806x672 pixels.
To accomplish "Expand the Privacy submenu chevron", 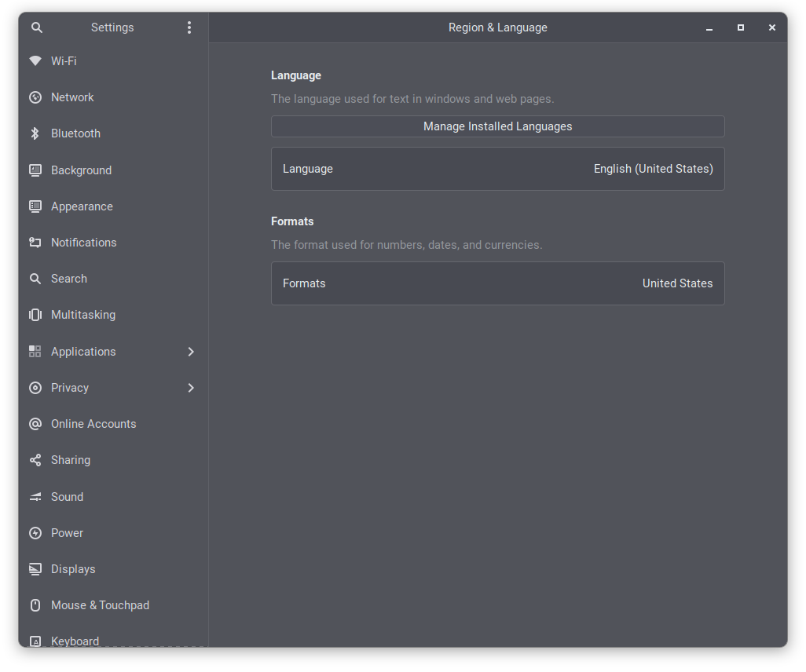I will pyautogui.click(x=191, y=388).
